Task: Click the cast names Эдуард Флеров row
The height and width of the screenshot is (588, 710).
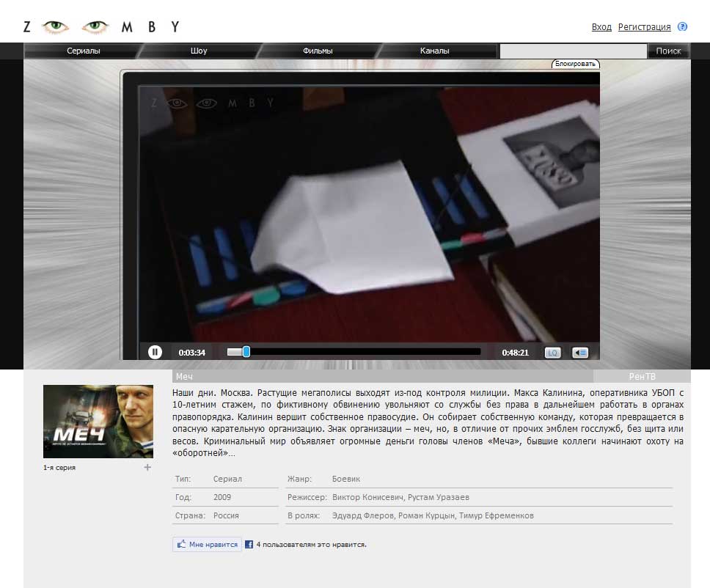Action: click(433, 515)
